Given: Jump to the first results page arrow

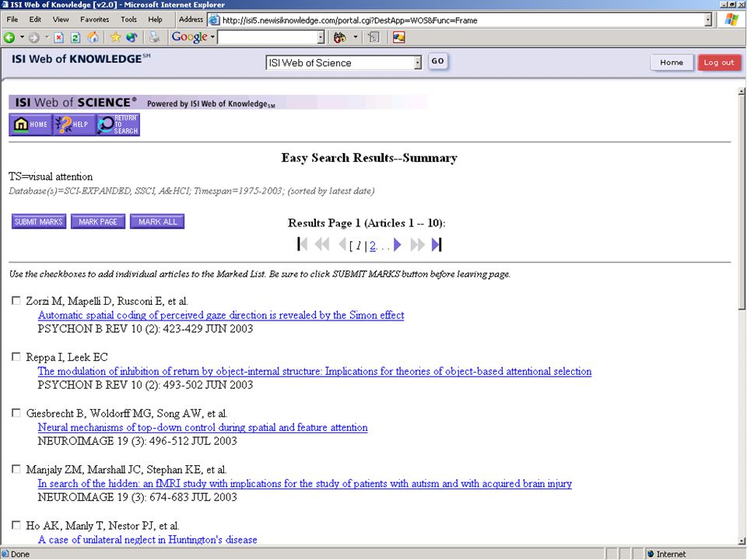Looking at the screenshot, I should coord(302,244).
